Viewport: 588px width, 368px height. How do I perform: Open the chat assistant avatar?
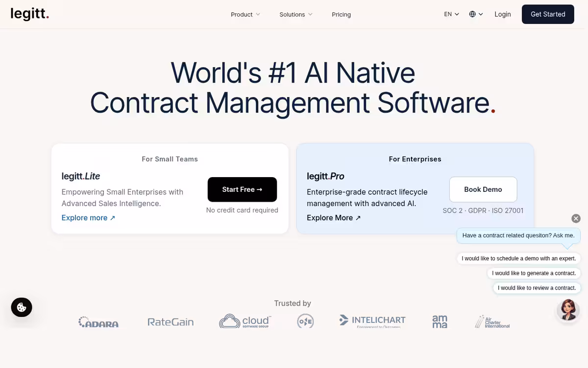pos(568,310)
